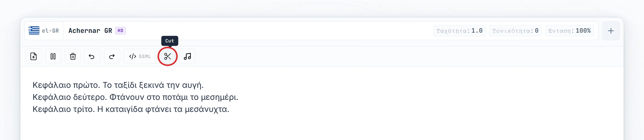Screen dimensions: 644x140
Task: Open the Ένταση 100% volume control
Action: pos(569,31)
